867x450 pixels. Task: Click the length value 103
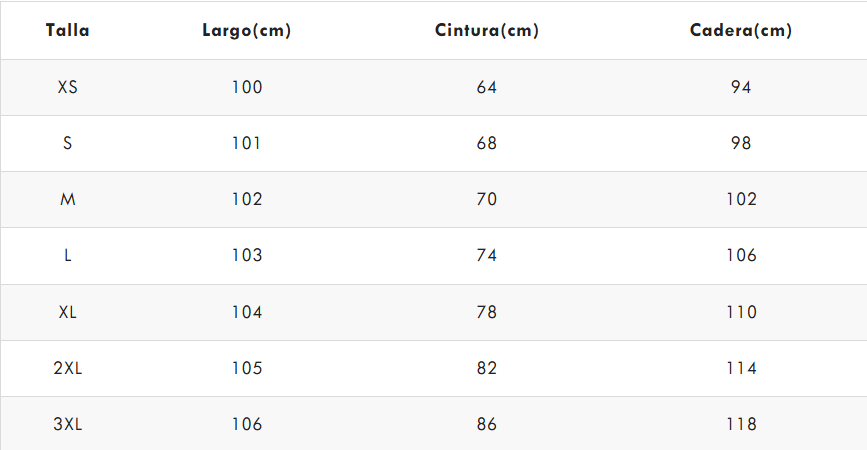coord(246,255)
